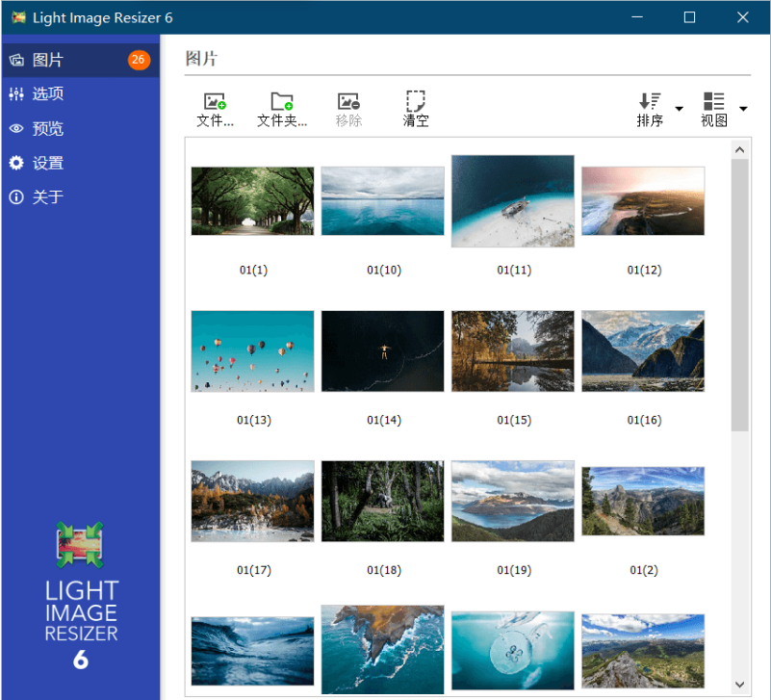771x700 pixels.
Task: Click the scroll down arrow of image list
Action: click(x=739, y=685)
